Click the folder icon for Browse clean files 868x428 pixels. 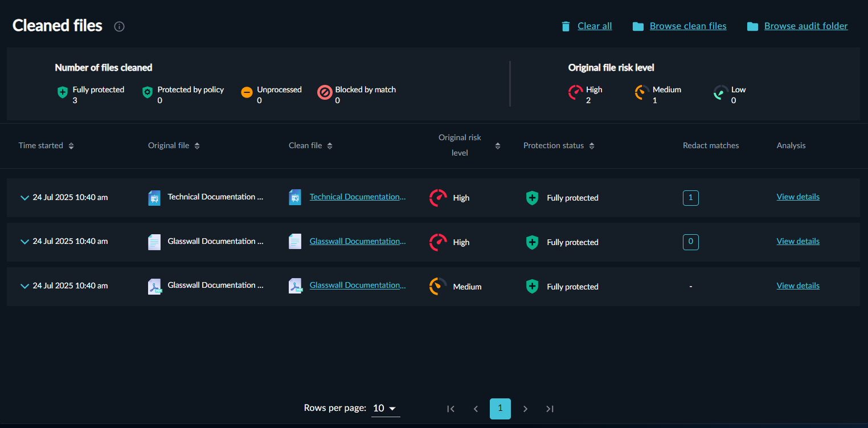click(x=638, y=26)
